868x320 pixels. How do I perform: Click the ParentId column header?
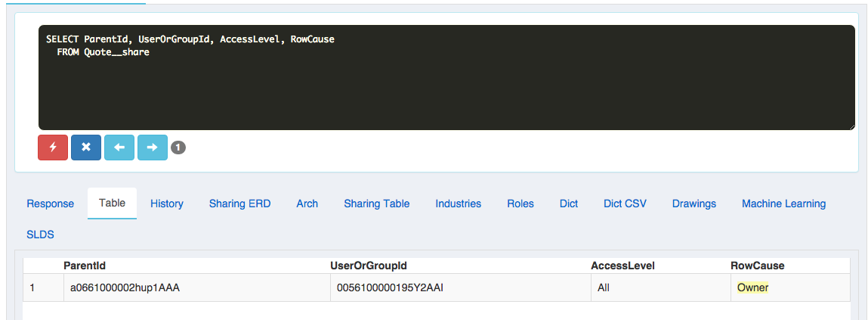point(84,266)
